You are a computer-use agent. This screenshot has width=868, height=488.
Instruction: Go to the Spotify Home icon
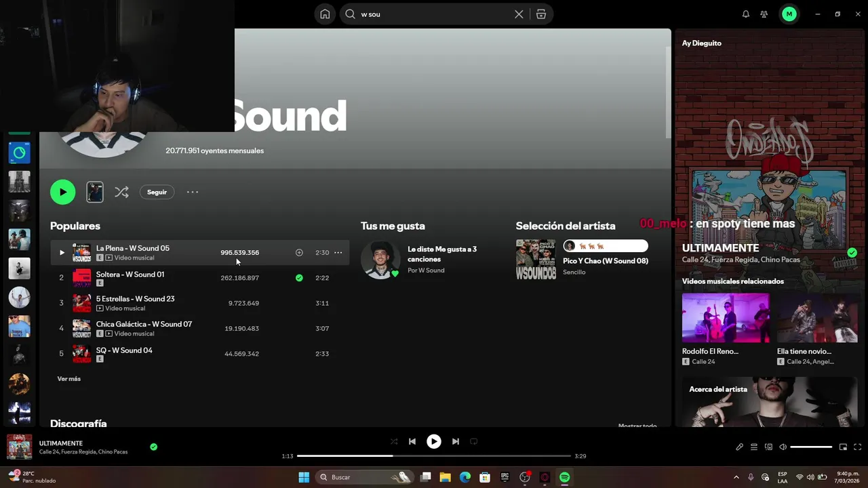pyautogui.click(x=325, y=14)
